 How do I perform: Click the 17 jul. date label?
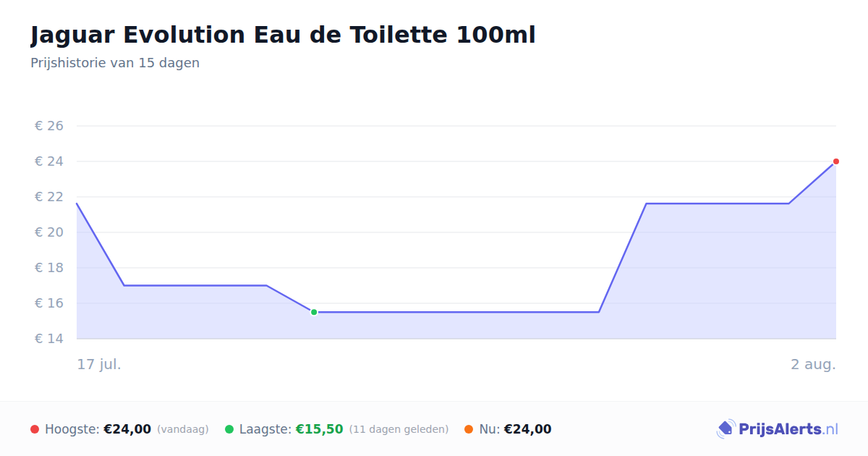[99, 364]
